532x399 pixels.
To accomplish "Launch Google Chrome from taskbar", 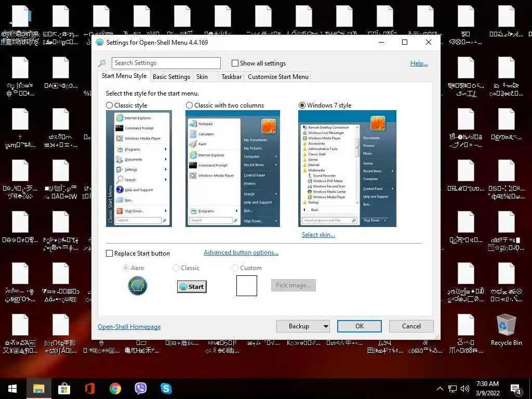I will [x=115, y=389].
